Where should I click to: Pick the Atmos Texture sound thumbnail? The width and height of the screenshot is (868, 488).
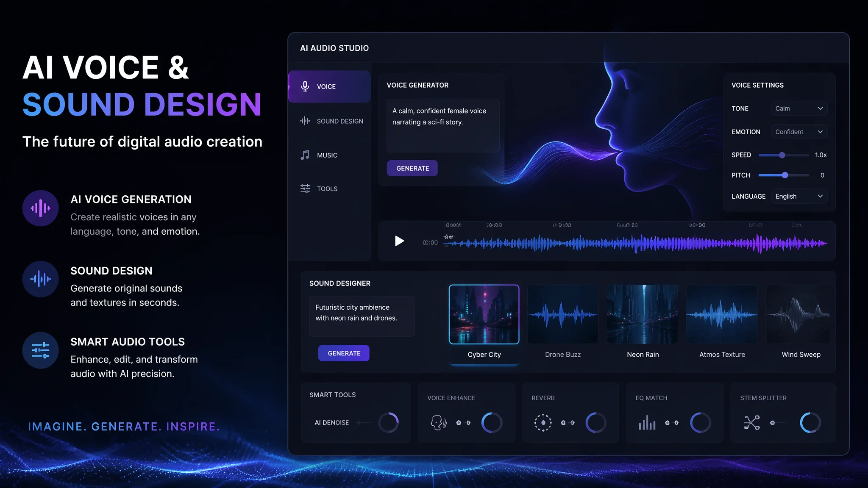(x=722, y=314)
